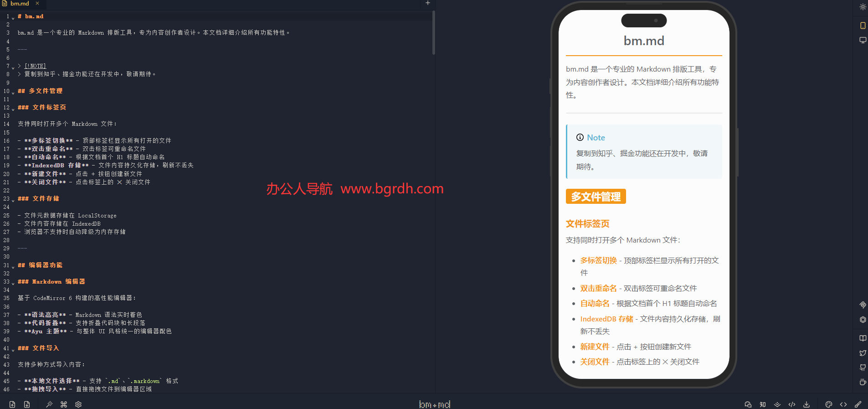Click 新建文件 bold text in preview

tap(595, 347)
